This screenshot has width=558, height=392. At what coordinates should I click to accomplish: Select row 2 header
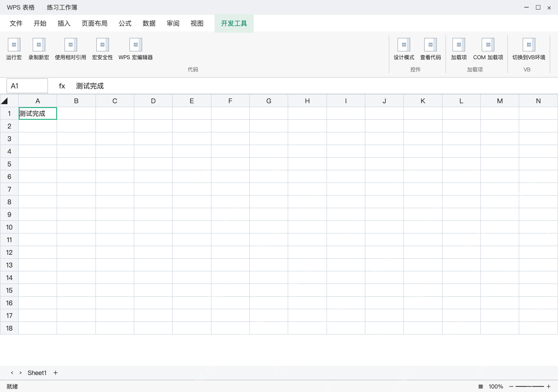click(x=9, y=126)
